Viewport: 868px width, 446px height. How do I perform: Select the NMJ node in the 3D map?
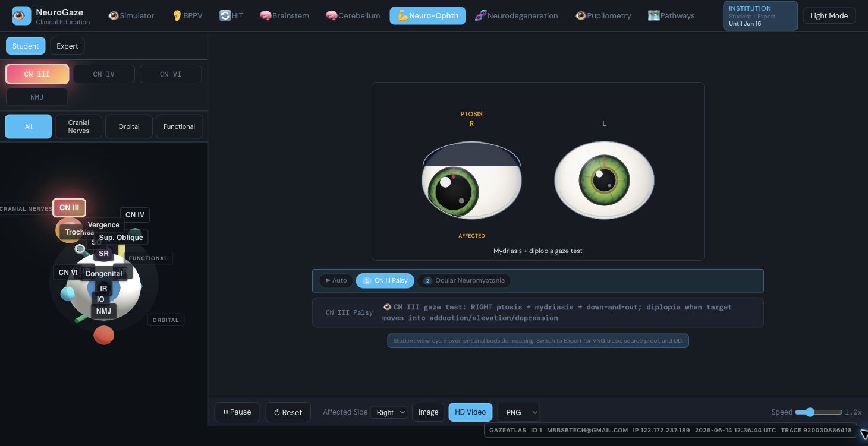tap(103, 311)
